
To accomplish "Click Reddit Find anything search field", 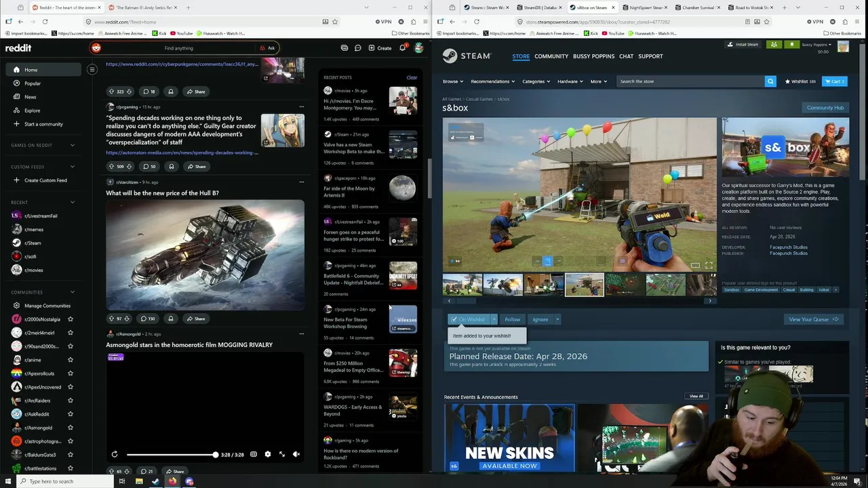I will 178,48.
